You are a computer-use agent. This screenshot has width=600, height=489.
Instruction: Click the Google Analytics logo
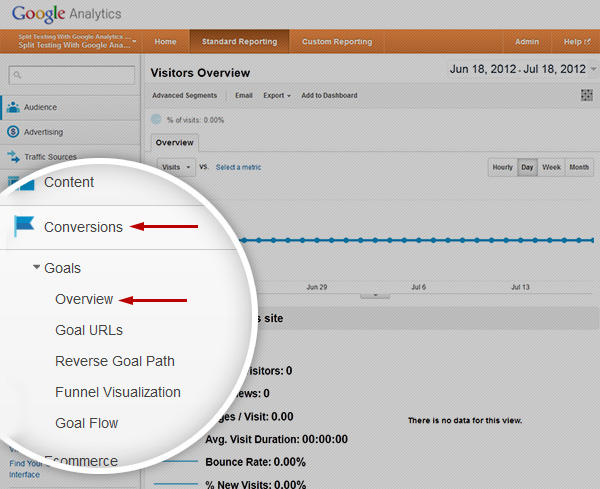66,14
